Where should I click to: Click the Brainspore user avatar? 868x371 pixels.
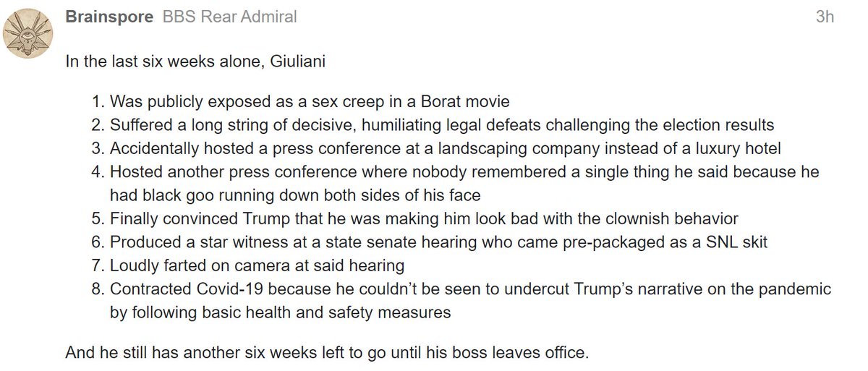point(29,36)
